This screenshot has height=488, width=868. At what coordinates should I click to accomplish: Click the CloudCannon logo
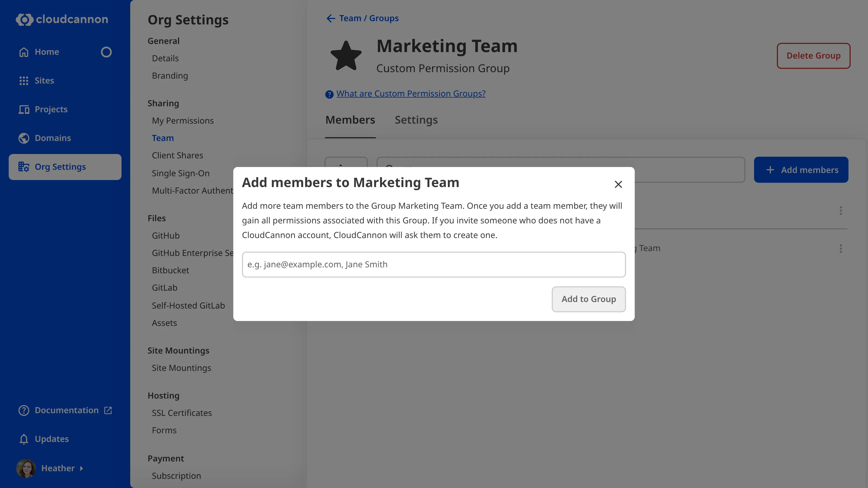coord(62,19)
